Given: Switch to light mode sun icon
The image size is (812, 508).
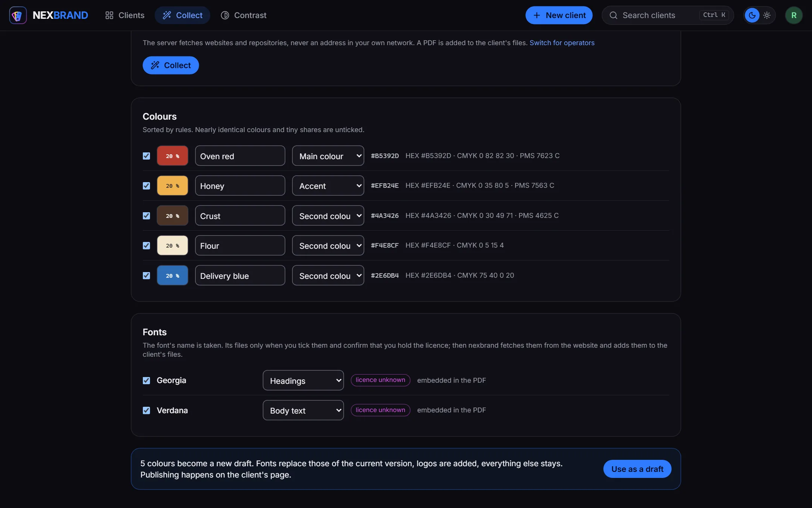Looking at the screenshot, I should click(767, 15).
